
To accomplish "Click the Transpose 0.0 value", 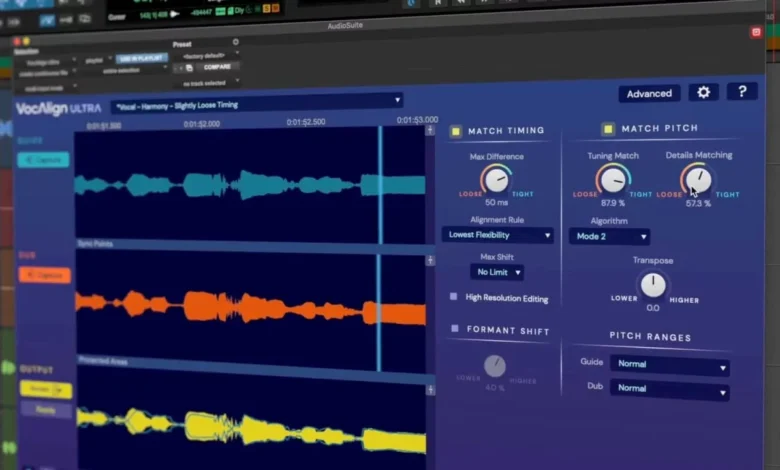I will 653,308.
